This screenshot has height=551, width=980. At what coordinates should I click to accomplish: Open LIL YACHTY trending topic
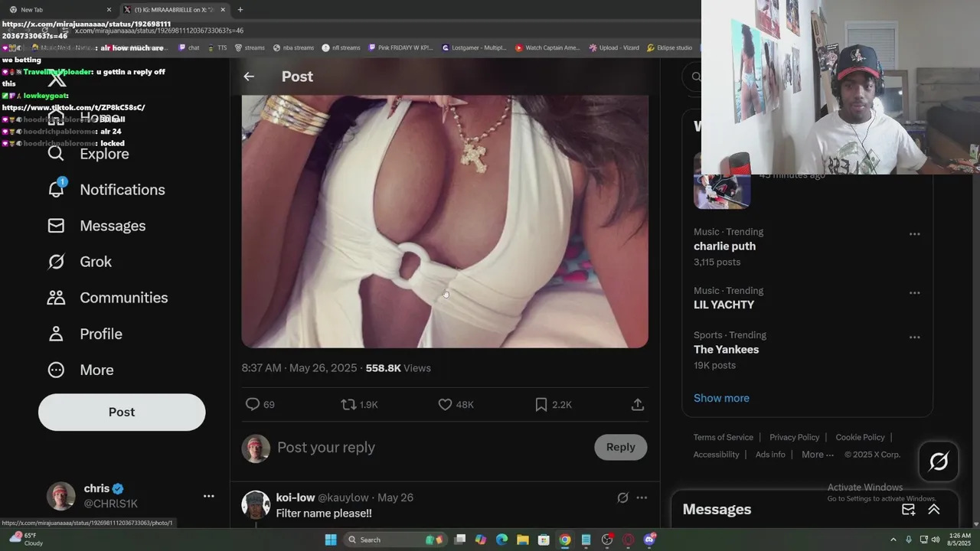(x=724, y=305)
